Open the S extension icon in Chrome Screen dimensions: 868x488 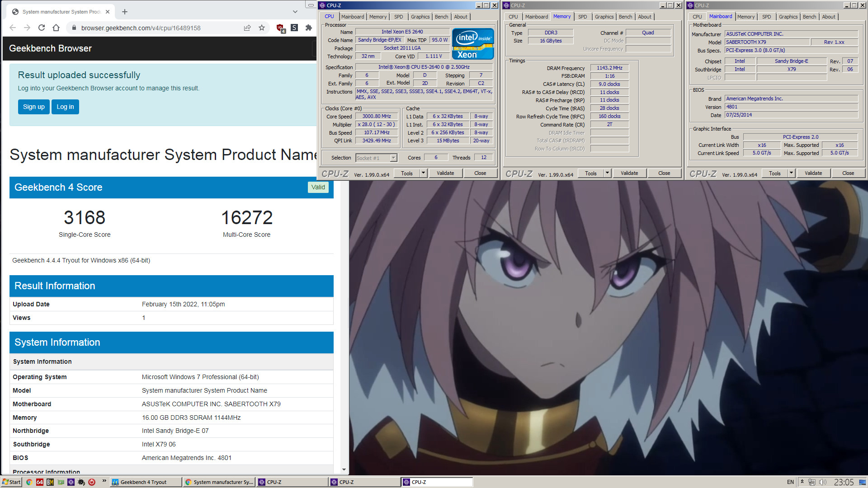294,28
